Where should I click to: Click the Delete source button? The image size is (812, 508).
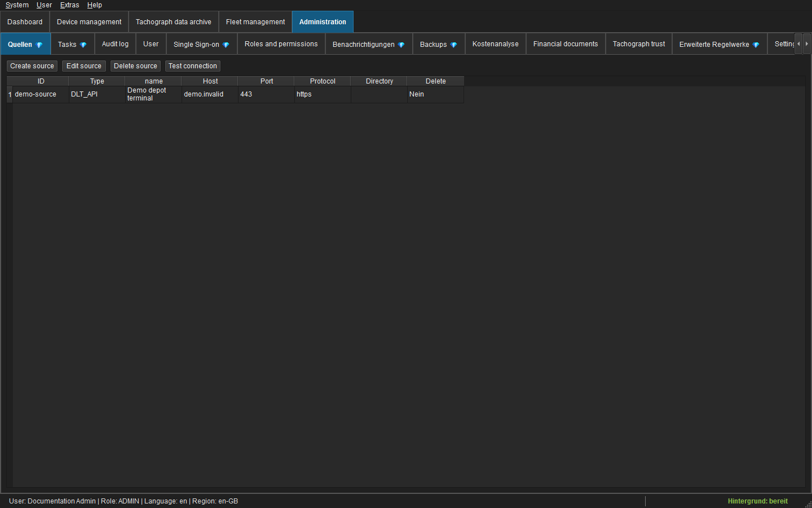135,66
